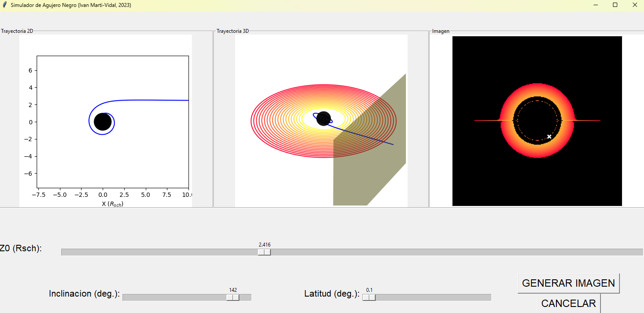This screenshot has height=313, width=644.
Task: Click the CANCELAR button
Action: click(569, 303)
